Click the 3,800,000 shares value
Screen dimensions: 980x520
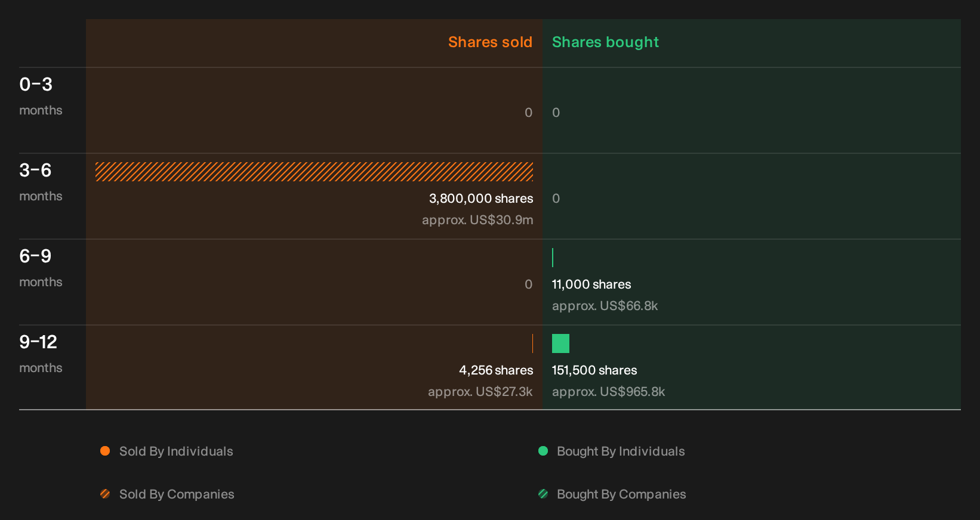coord(481,199)
